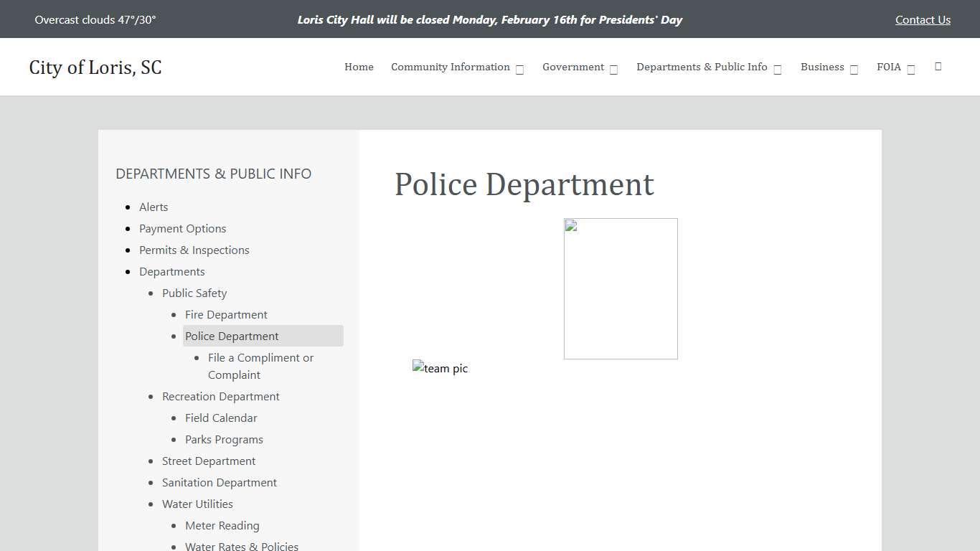Viewport: 980px width, 551px height.
Task: Click the City of Loris, SC logo text
Action: [95, 67]
